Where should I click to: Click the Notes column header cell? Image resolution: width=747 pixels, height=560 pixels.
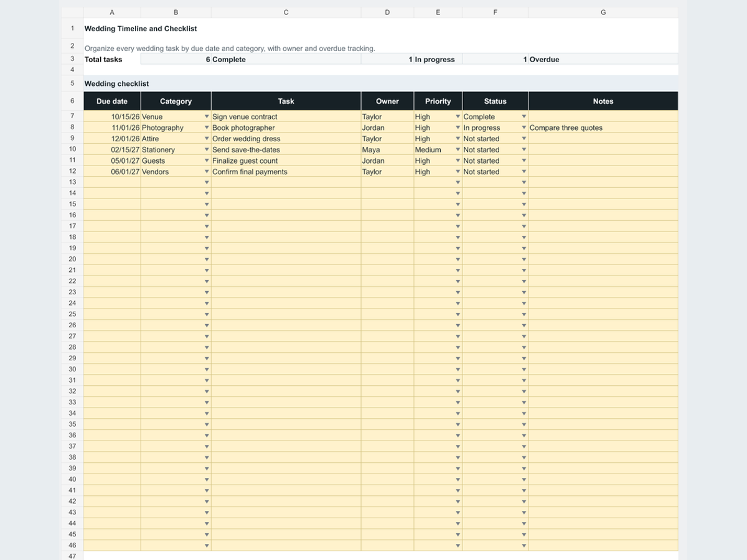pos(603,101)
